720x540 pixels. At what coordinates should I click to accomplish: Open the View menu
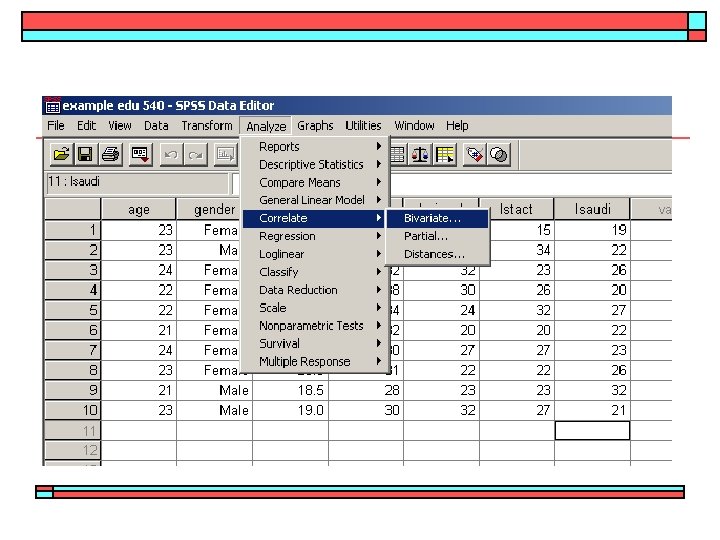tap(119, 125)
